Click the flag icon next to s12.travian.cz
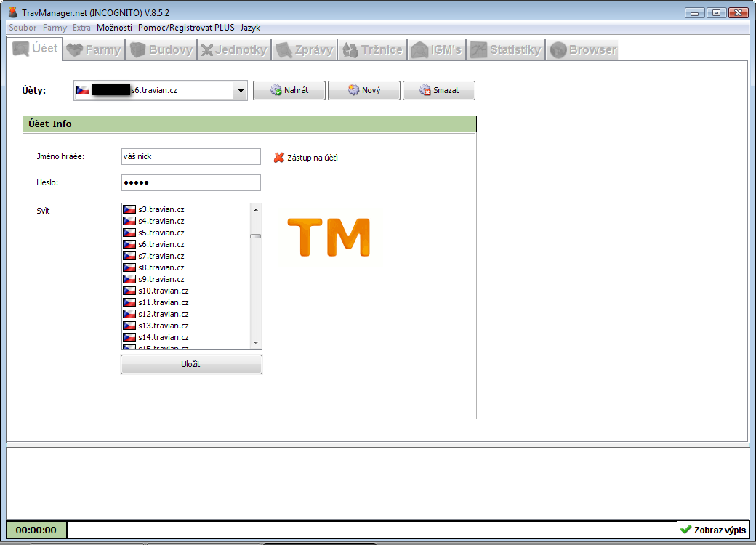Image resolution: width=756 pixels, height=545 pixels. point(129,314)
